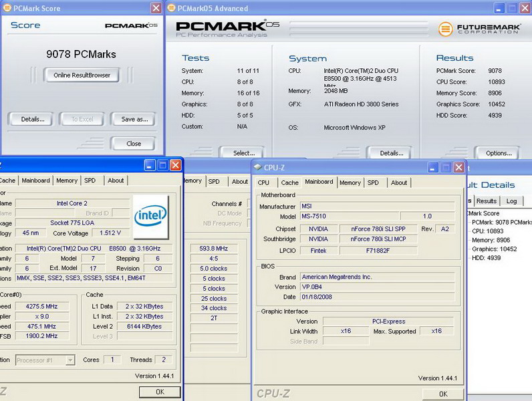The image size is (532, 401).
Task: Select About tab in middle CPU-Z window
Action: tap(240, 182)
